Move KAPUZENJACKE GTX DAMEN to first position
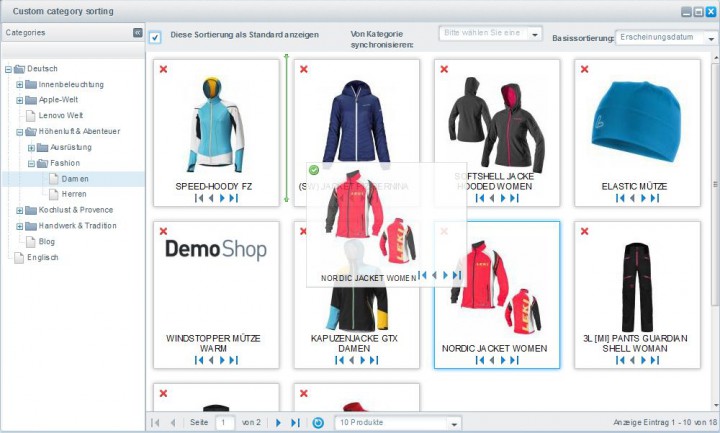Screen dimensions: 720x433 coord(339,360)
